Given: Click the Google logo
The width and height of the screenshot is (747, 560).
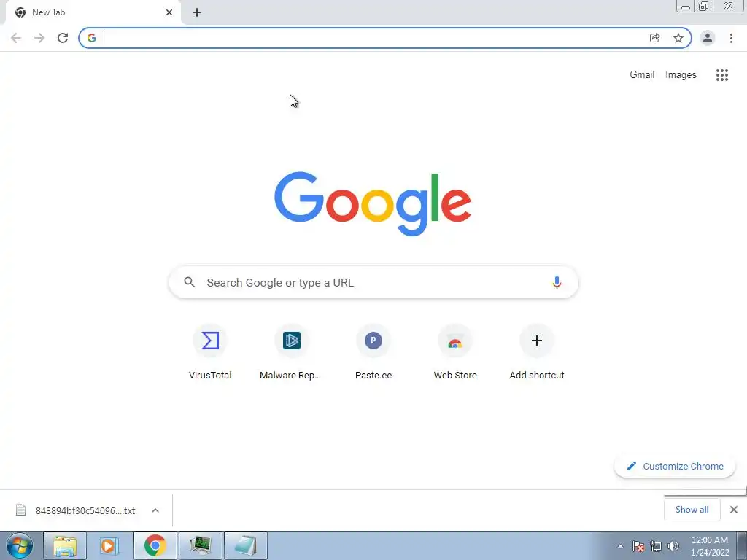Looking at the screenshot, I should (x=373, y=203).
